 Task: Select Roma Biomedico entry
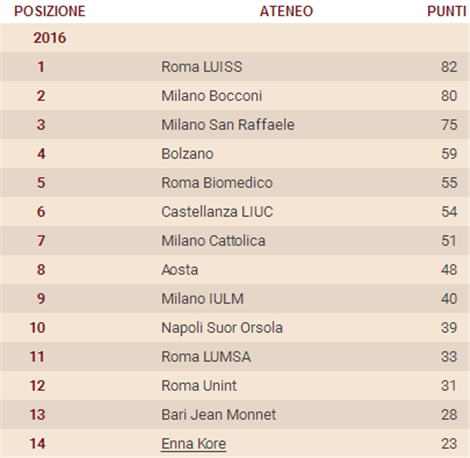(217, 183)
